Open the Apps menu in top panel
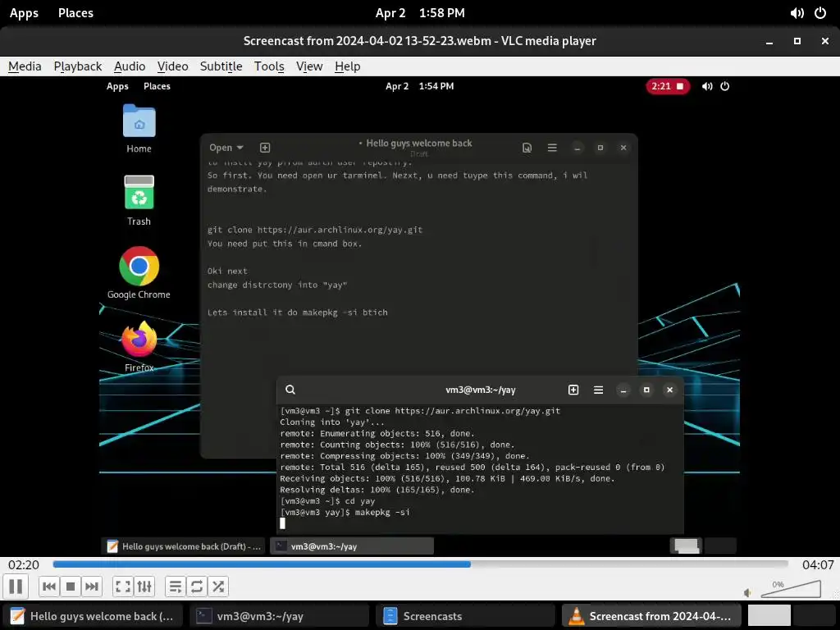The width and height of the screenshot is (840, 630). [24, 13]
